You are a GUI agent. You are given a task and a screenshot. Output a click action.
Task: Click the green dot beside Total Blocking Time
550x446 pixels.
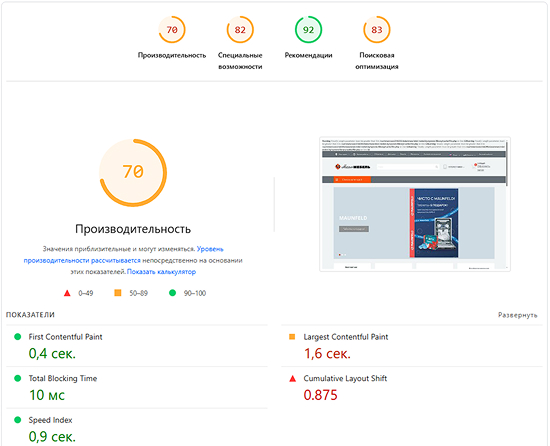[x=17, y=378]
